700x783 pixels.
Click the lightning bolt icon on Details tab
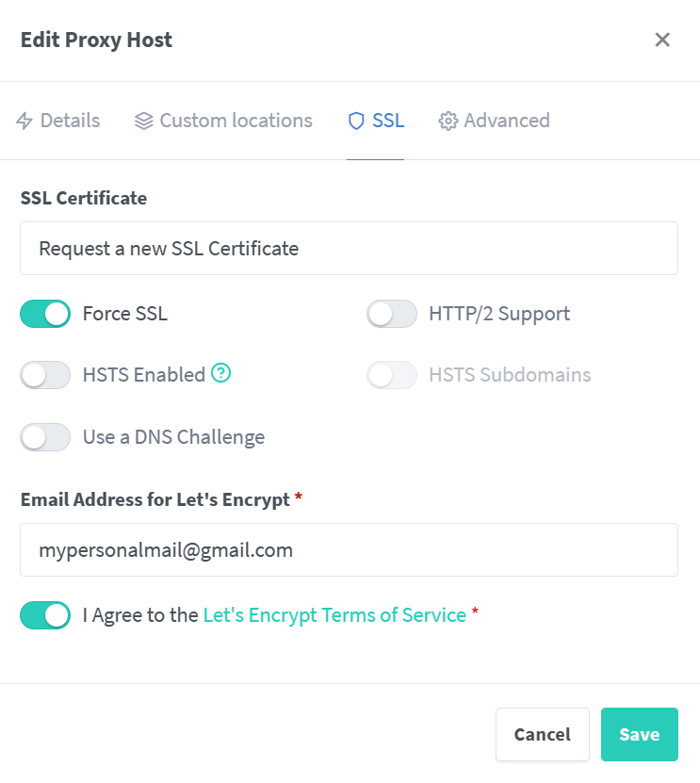click(x=23, y=121)
